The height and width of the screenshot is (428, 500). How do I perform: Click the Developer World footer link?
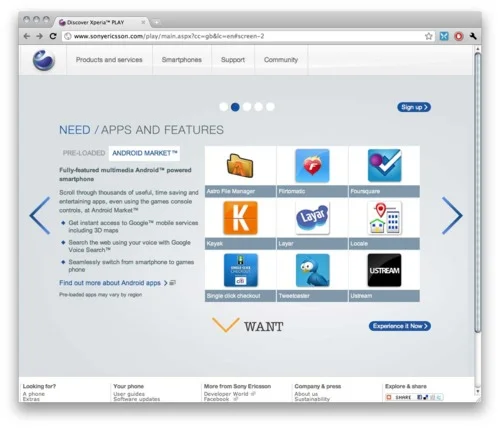click(226, 394)
